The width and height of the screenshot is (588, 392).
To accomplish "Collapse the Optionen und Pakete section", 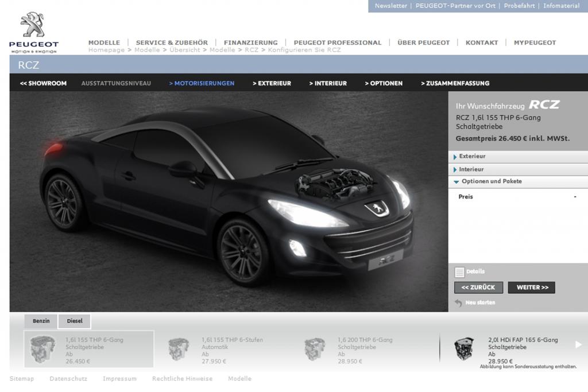I will pyautogui.click(x=518, y=181).
